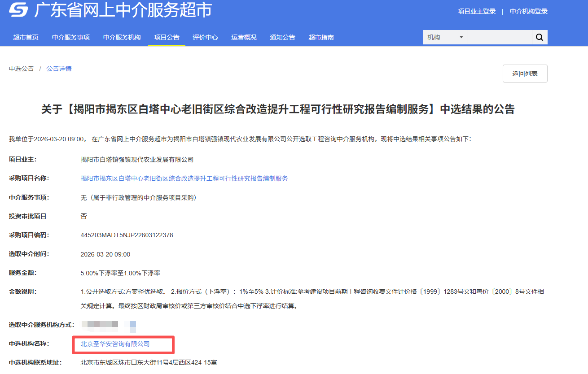
Task: Open the 机构 search type dropdown
Action: point(445,37)
